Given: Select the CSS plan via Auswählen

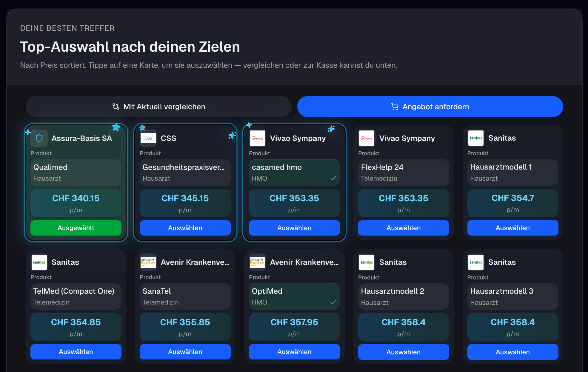Looking at the screenshot, I should (x=185, y=228).
